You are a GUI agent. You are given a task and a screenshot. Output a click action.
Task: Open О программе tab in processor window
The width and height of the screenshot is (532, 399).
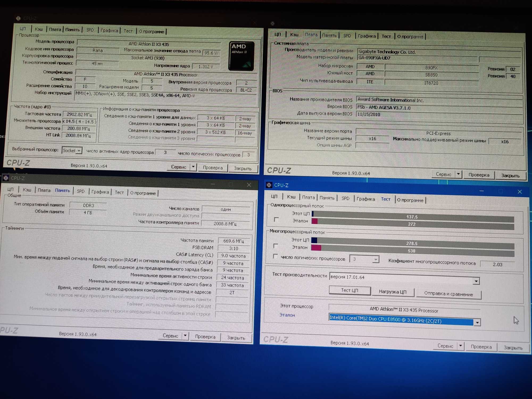pos(151,31)
